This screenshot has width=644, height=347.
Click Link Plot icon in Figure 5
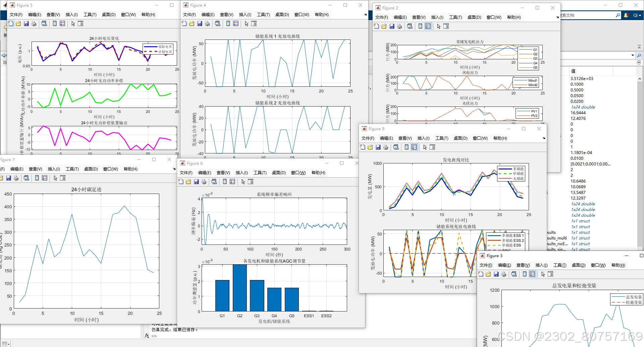tap(44, 23)
